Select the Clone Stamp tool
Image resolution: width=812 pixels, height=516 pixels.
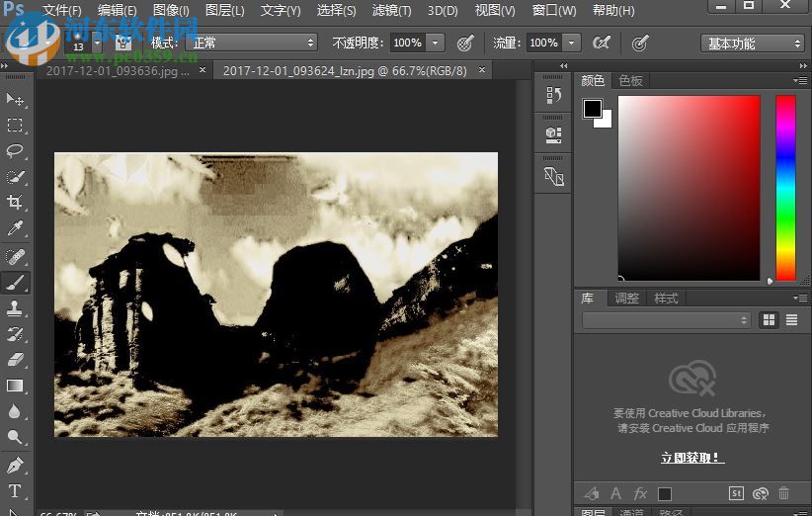click(x=15, y=307)
